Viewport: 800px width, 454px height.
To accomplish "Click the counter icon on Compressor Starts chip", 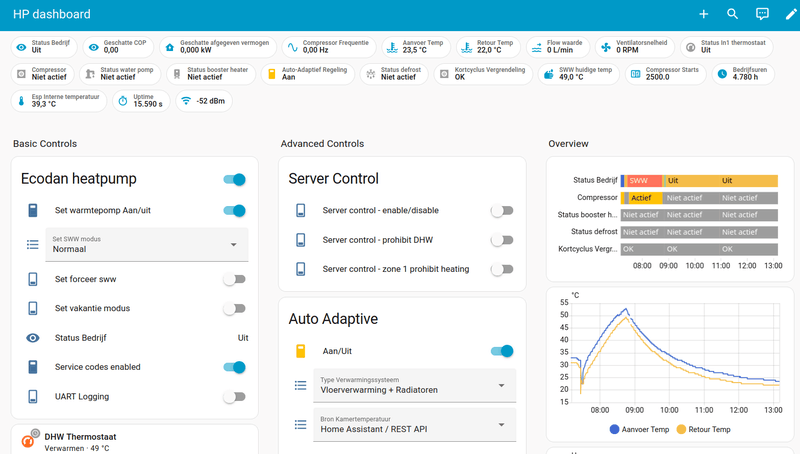I will point(635,74).
